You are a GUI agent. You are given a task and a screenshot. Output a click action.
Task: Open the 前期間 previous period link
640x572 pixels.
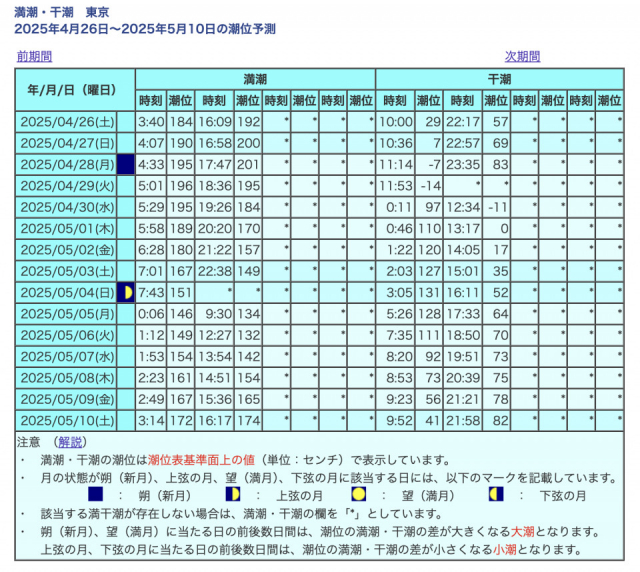34,57
